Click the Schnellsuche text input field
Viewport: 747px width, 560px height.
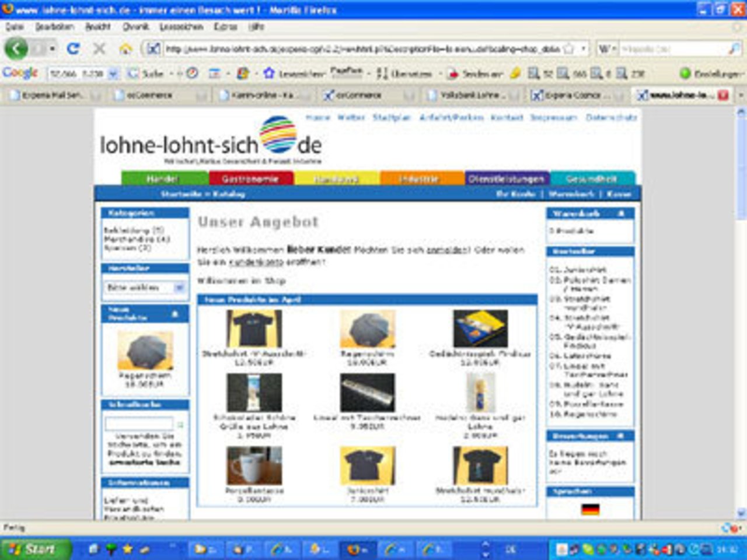139,424
